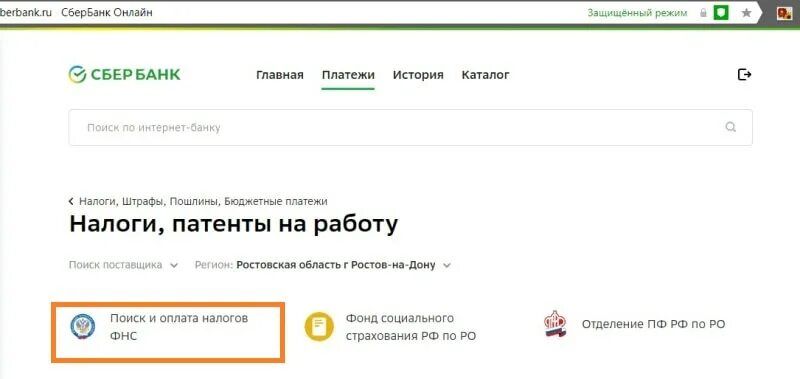The image size is (800, 379).
Task: Select Фонд социального страхования РФ по РО
Action: (411, 327)
